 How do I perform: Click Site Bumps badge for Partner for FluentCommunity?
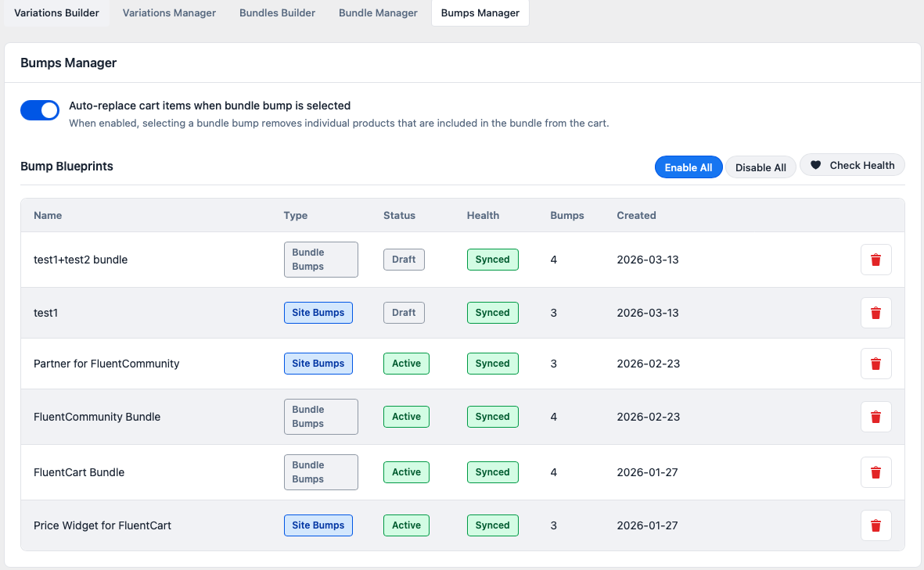pos(318,364)
